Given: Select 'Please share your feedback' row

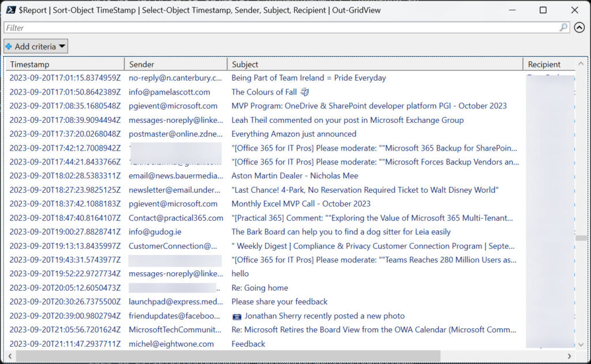Looking at the screenshot, I should pyautogui.click(x=290, y=302).
